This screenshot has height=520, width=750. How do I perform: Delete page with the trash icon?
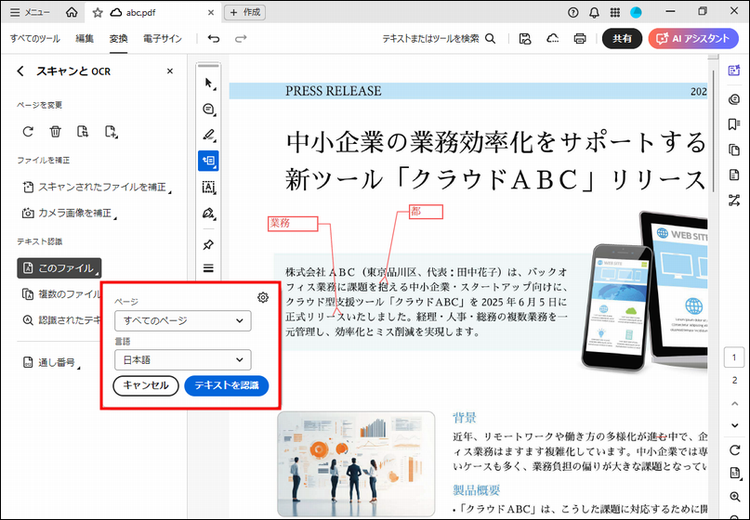point(55,131)
